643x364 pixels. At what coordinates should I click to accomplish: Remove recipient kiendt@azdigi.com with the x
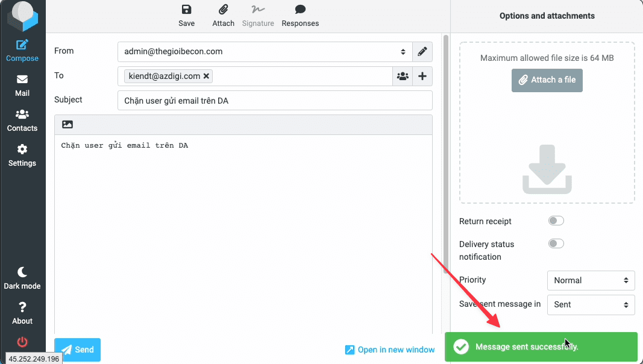[207, 76]
